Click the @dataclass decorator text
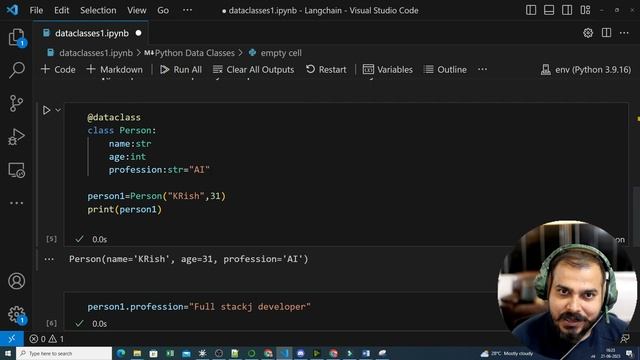Image resolution: width=640 pixels, height=360 pixels. pyautogui.click(x=114, y=118)
